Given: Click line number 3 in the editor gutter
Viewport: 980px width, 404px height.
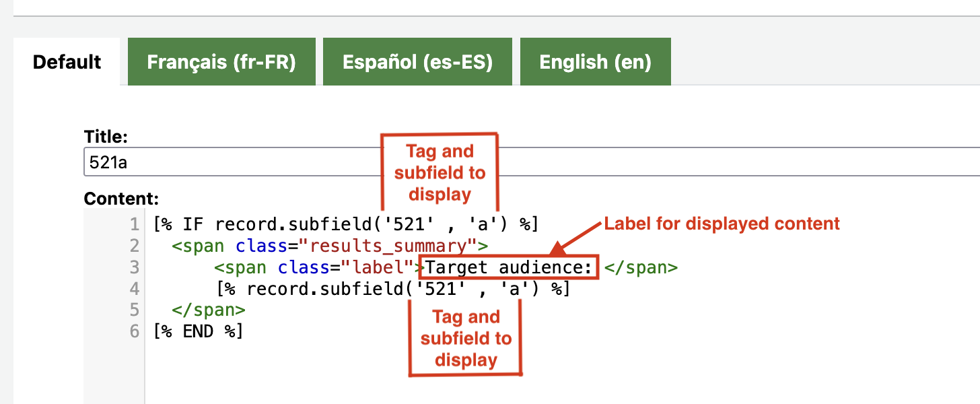Looking at the screenshot, I should pyautogui.click(x=135, y=268).
